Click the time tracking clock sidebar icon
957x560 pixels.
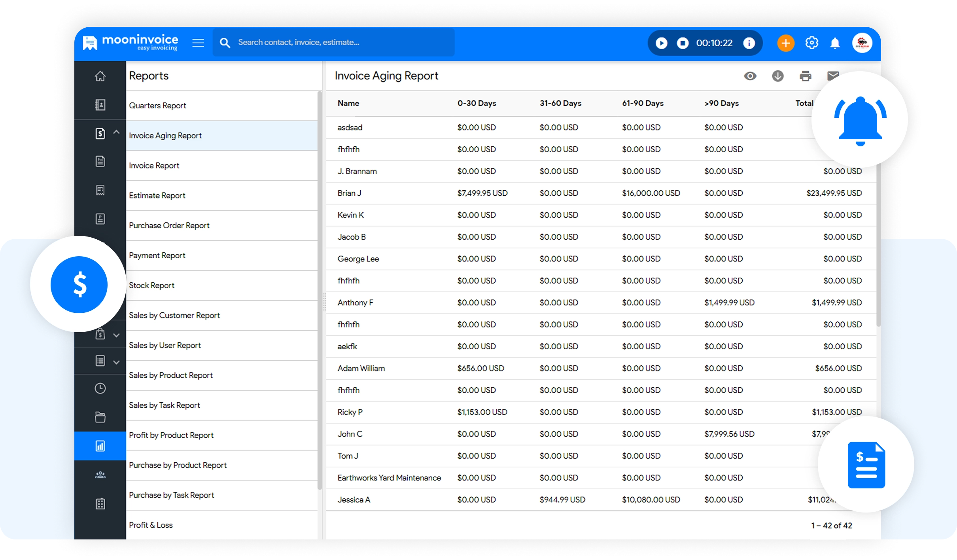coord(100,388)
